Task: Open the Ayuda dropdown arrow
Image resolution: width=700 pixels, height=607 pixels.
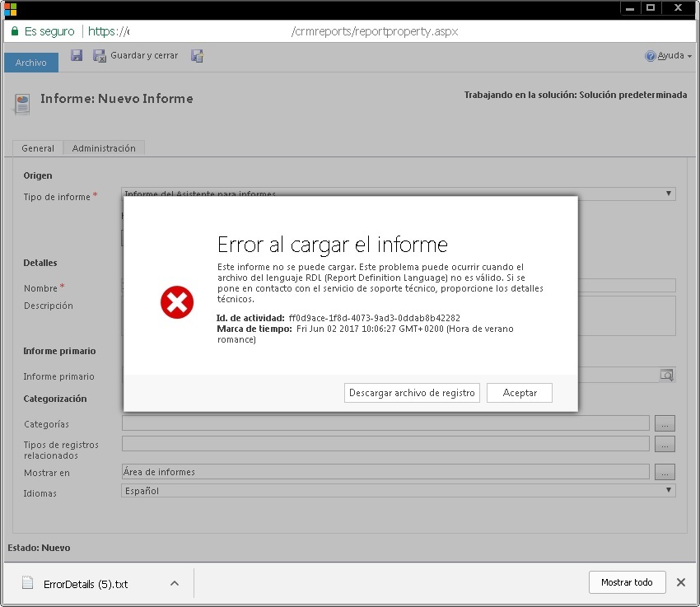Action: click(x=690, y=56)
